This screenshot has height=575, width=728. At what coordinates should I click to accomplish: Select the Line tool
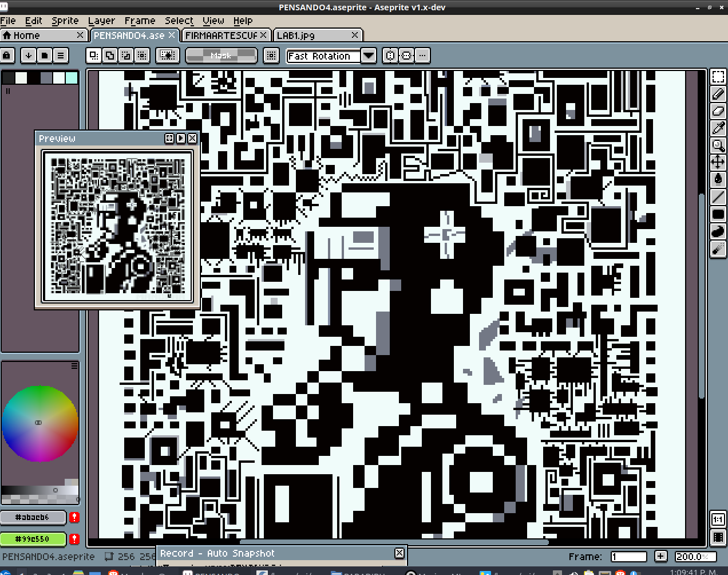point(718,197)
